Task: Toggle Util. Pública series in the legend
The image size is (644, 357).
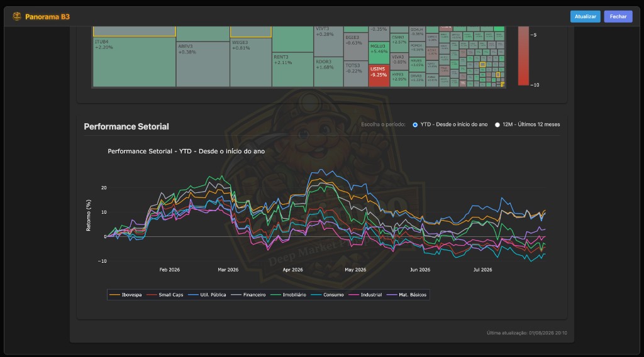Action: tap(207, 295)
